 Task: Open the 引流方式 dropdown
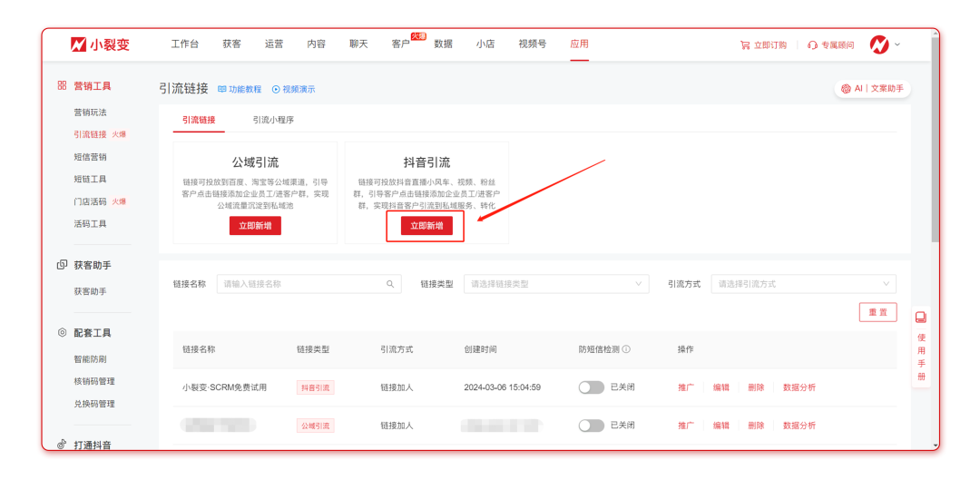tap(803, 284)
